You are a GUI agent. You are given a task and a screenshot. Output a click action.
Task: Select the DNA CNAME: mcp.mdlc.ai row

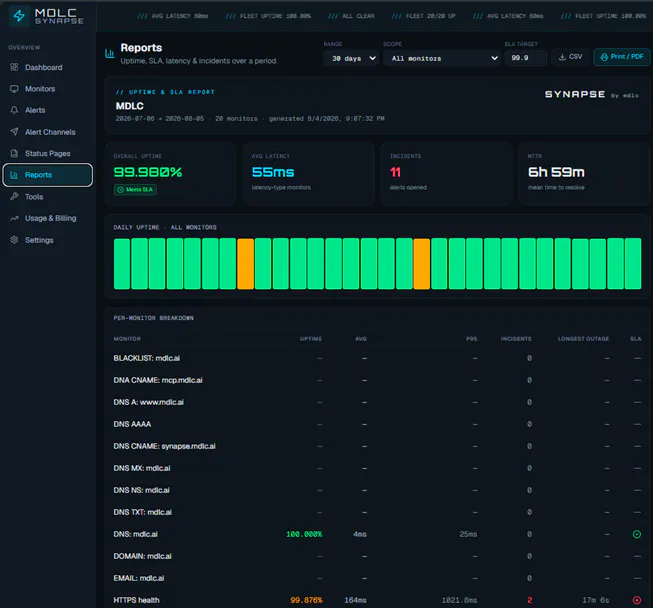377,380
